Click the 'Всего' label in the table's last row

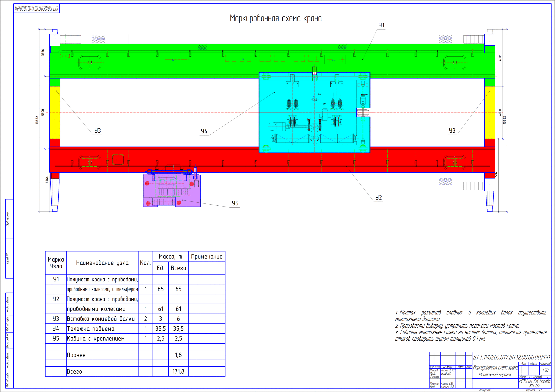[x=74, y=372]
